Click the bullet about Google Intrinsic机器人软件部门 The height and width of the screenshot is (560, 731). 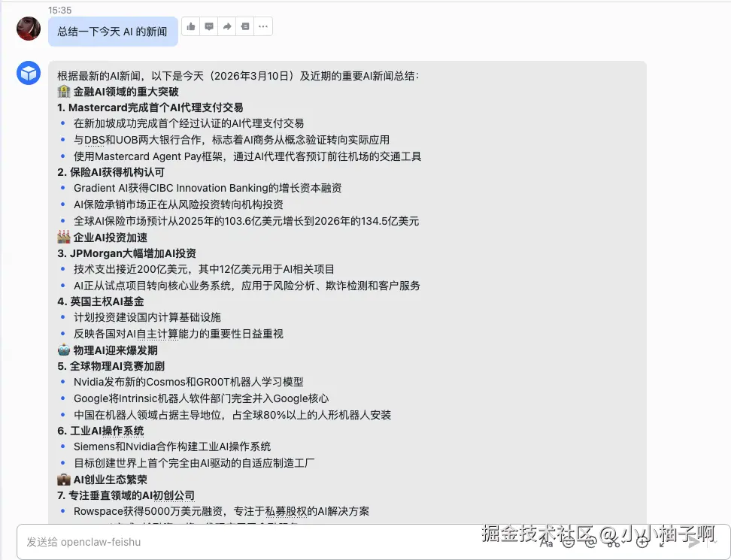201,399
